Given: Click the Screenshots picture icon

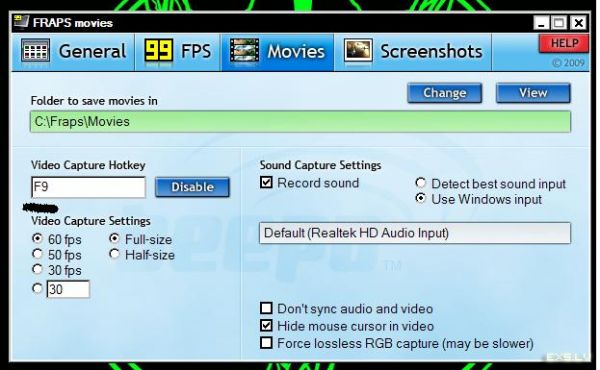Looking at the screenshot, I should pos(358,51).
